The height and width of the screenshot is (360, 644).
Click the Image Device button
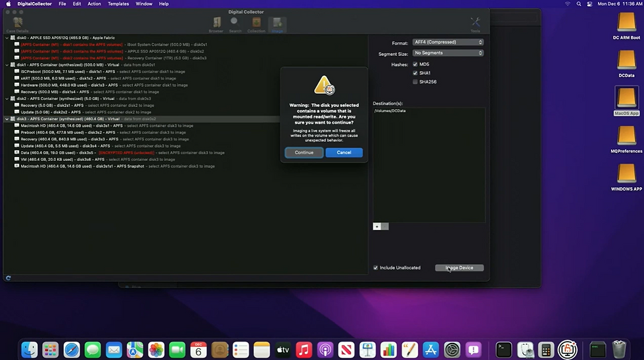pos(459,267)
